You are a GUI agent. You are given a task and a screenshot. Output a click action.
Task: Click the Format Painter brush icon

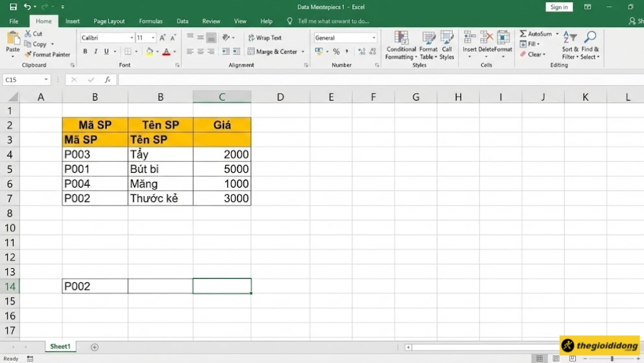(28, 55)
